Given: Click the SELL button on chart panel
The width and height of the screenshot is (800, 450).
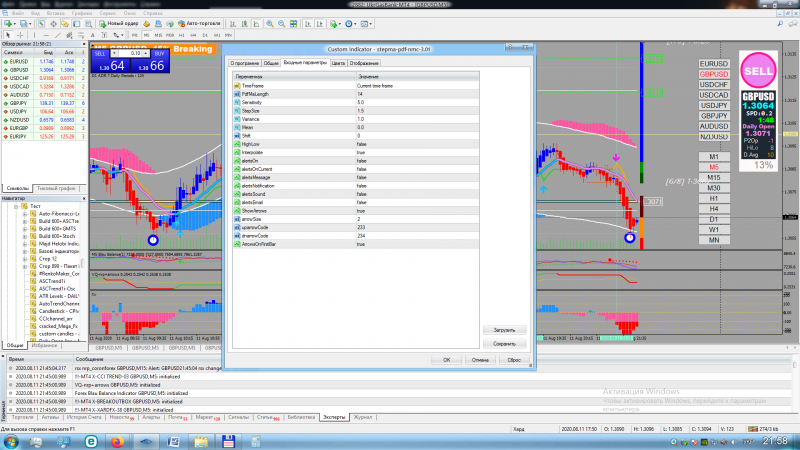Looking at the screenshot, I should click(x=100, y=56).
